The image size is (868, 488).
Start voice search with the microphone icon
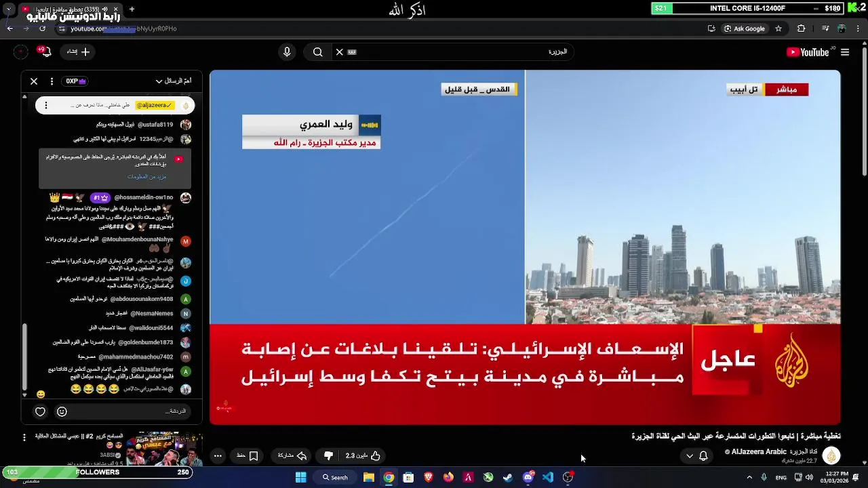click(287, 52)
